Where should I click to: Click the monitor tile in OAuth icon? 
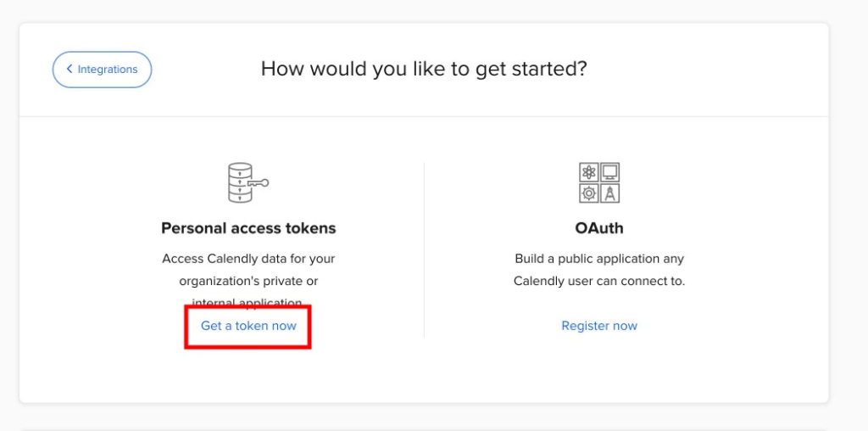click(x=609, y=172)
